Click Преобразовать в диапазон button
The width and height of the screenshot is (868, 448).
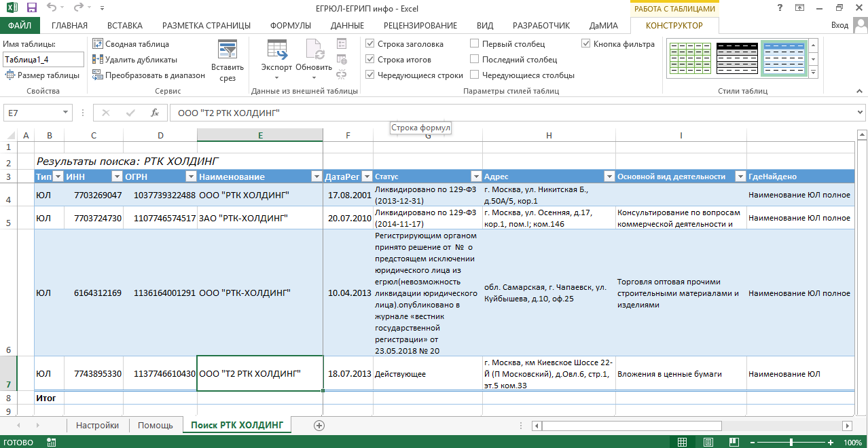click(x=148, y=75)
